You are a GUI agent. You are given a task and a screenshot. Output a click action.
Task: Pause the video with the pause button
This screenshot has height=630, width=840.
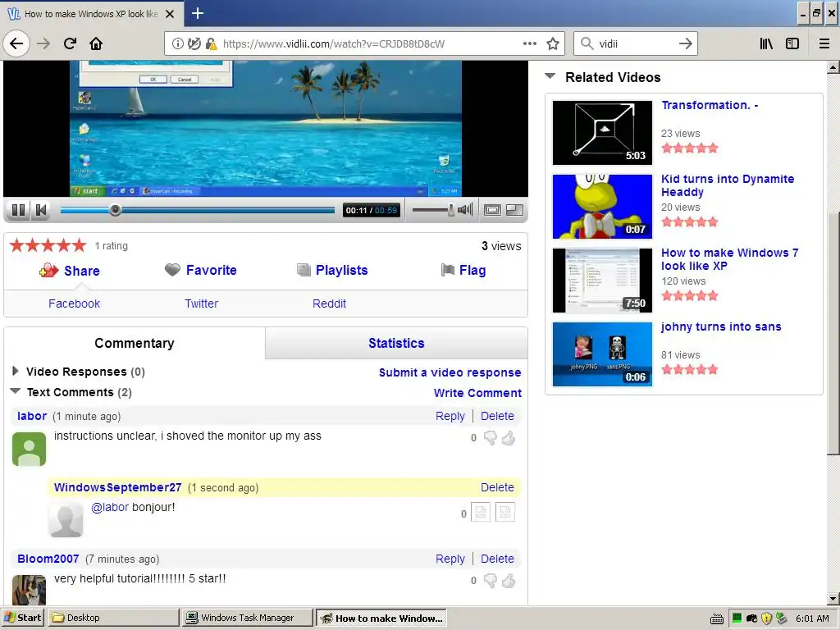pyautogui.click(x=18, y=210)
